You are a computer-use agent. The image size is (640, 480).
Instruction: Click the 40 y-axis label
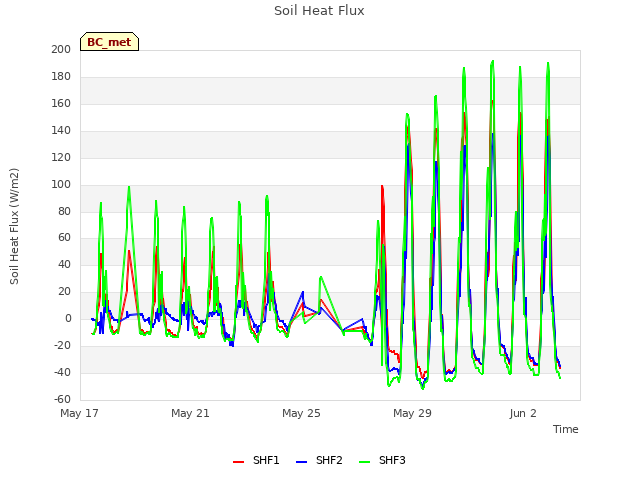[64, 264]
